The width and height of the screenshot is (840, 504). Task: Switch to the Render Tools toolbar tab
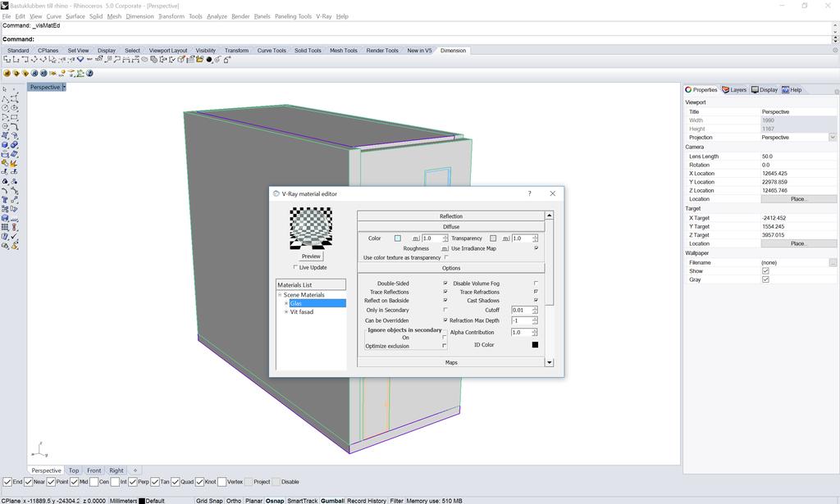pyautogui.click(x=382, y=50)
